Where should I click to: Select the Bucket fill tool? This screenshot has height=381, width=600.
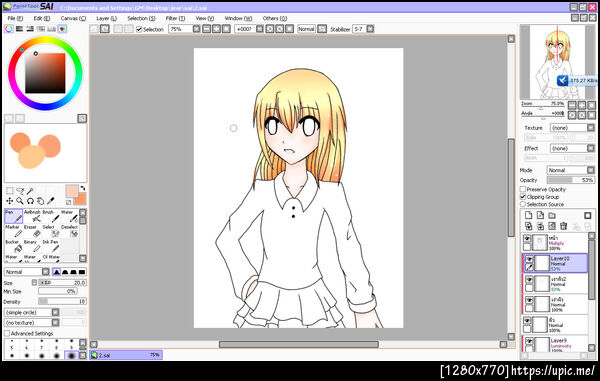(13, 246)
